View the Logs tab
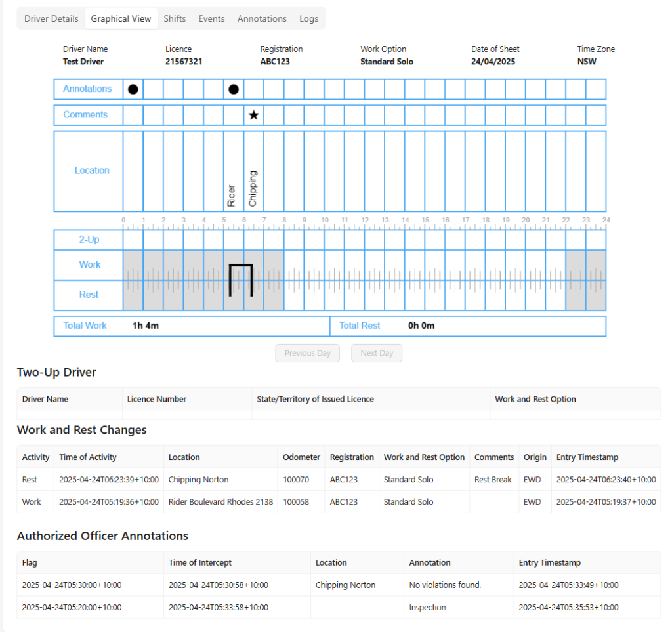The height and width of the screenshot is (632, 672). [x=308, y=18]
